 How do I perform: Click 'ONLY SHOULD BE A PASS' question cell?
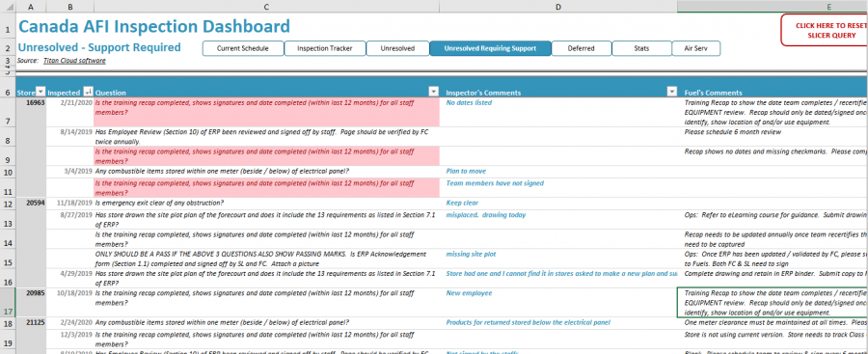266,259
